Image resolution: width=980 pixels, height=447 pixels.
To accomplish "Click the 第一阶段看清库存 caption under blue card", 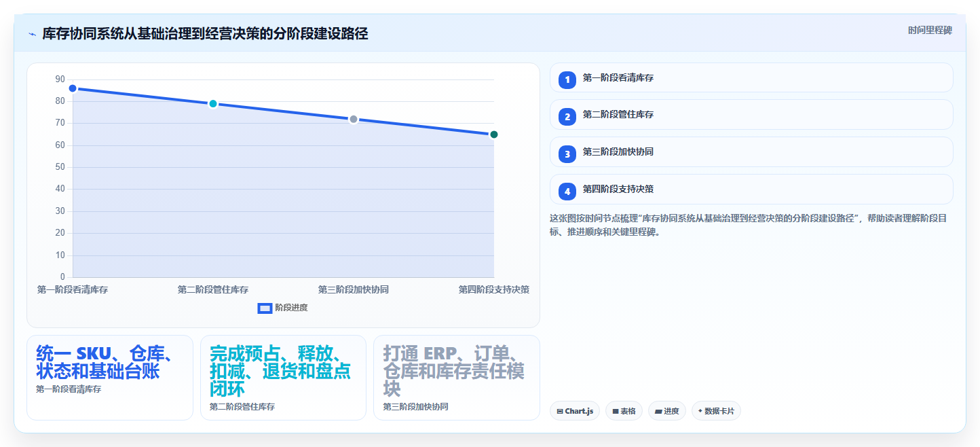I will (x=69, y=389).
